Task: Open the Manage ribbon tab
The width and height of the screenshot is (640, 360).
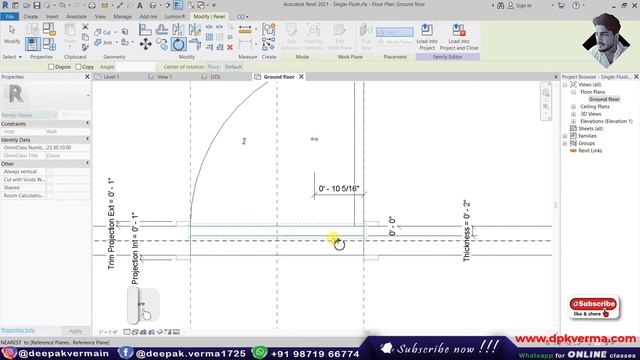Action: (x=122, y=17)
